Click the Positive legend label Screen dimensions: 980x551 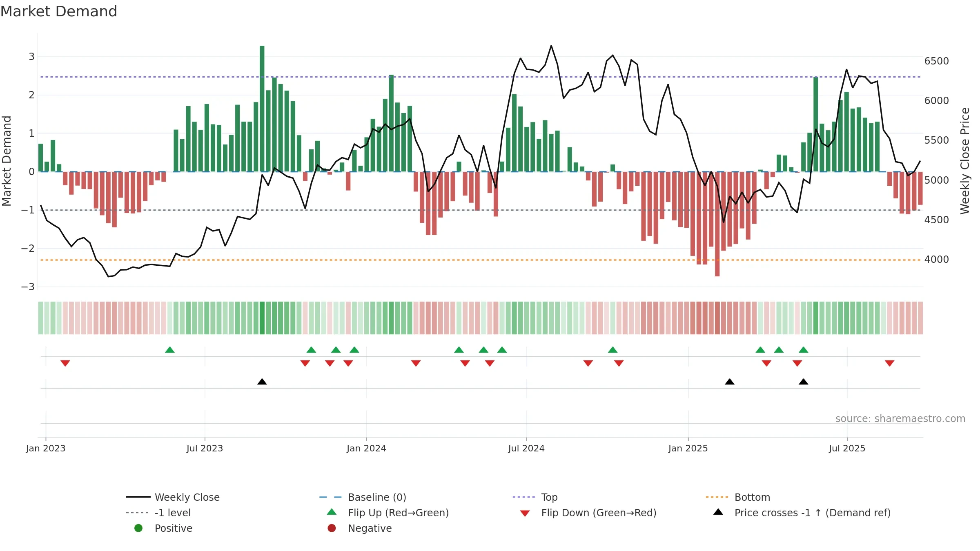[x=173, y=529]
